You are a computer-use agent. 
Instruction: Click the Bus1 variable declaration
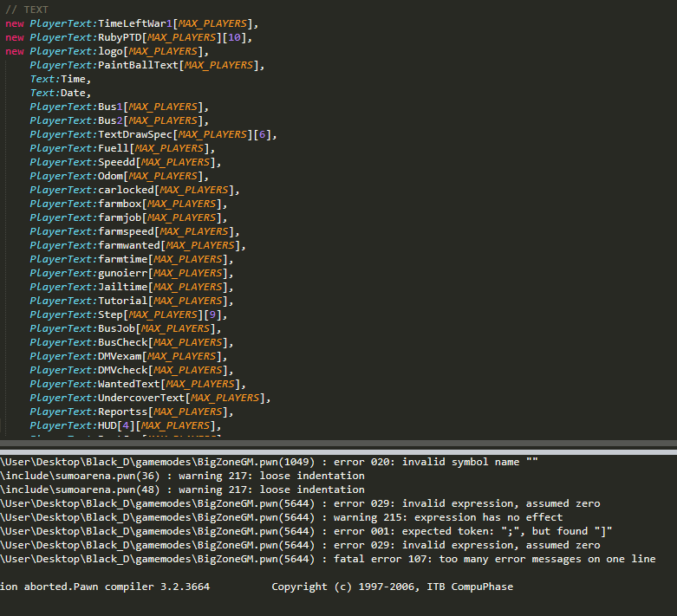[120, 107]
